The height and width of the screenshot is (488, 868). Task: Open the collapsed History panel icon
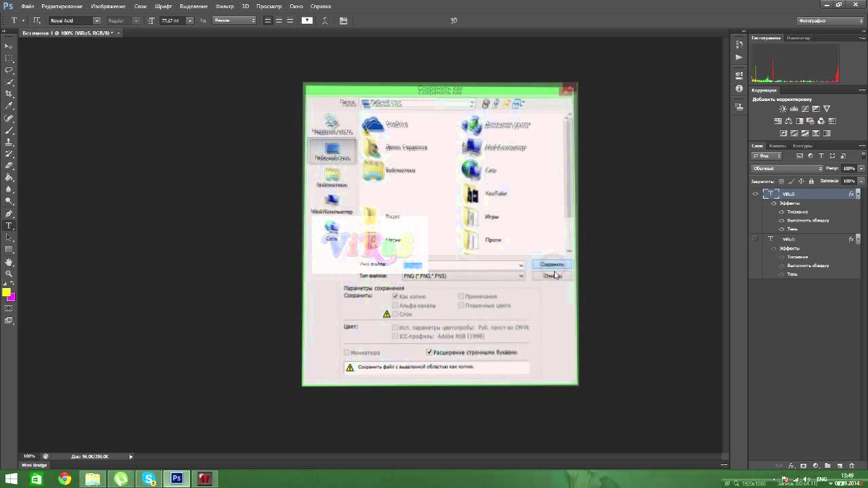coord(739,44)
